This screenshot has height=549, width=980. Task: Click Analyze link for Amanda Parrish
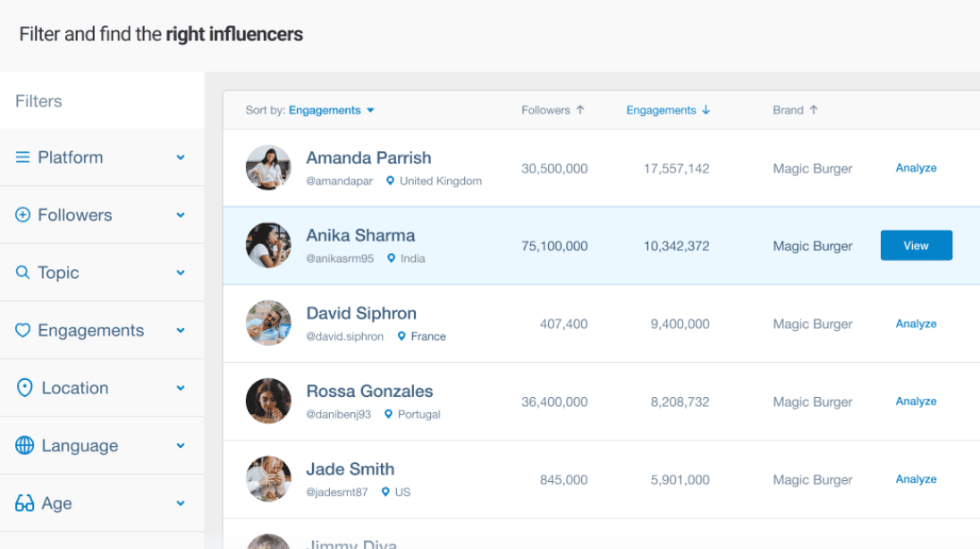pos(916,168)
